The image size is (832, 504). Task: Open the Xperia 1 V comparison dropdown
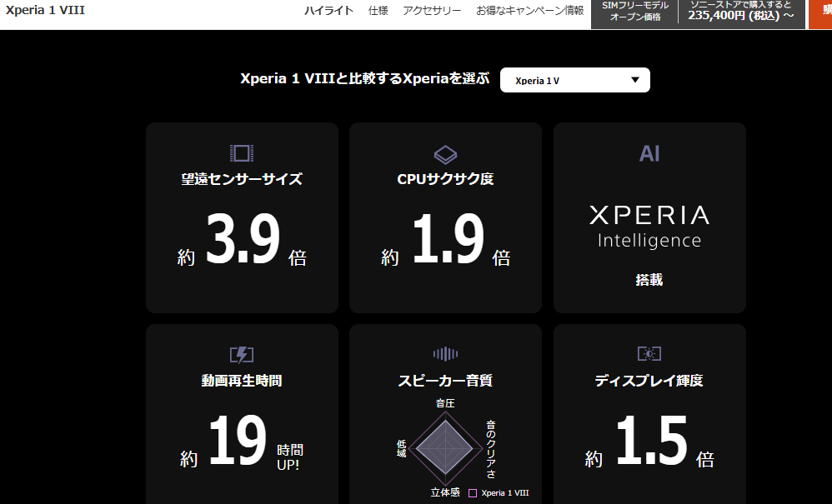coord(574,80)
